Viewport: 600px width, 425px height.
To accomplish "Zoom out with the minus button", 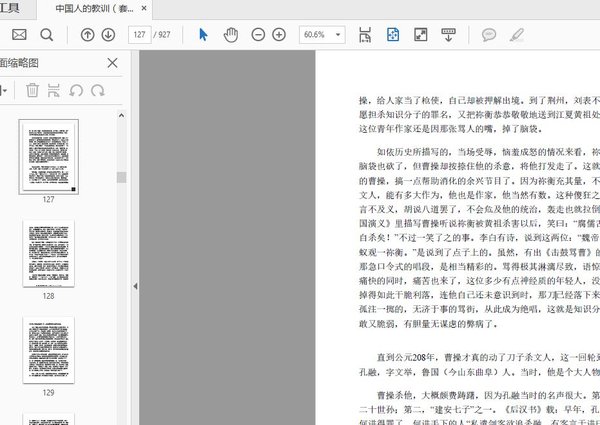I will [x=257, y=35].
